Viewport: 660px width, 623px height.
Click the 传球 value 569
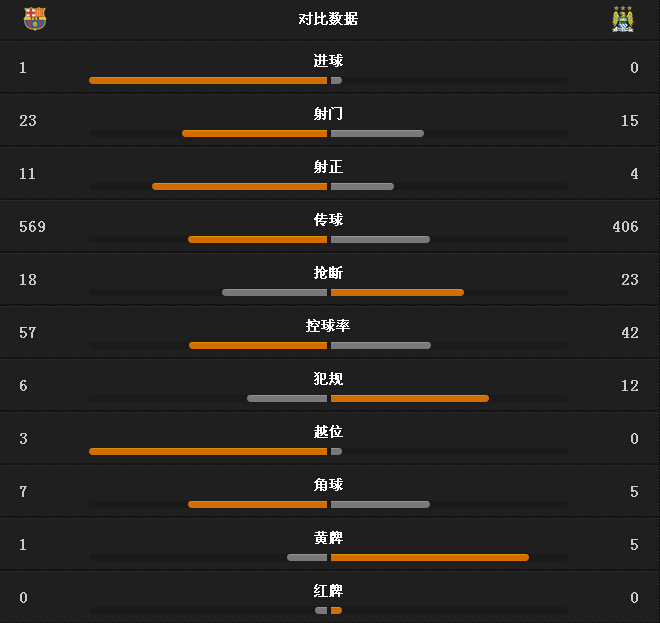[x=32, y=227]
